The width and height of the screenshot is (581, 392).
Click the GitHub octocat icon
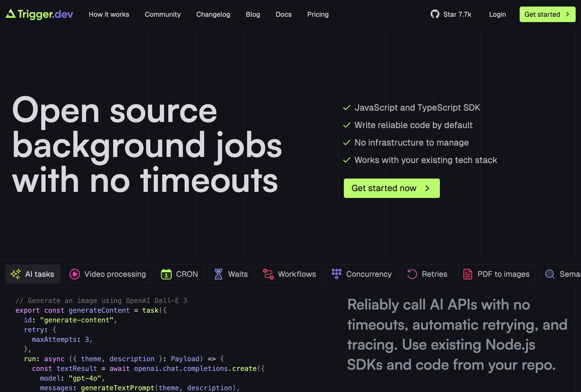435,14
